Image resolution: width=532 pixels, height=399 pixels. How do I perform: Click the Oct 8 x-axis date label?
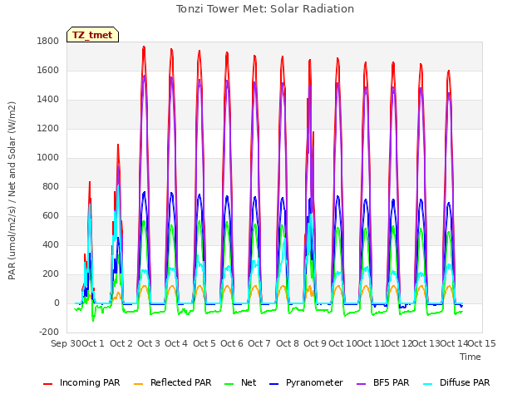[x=288, y=343]
